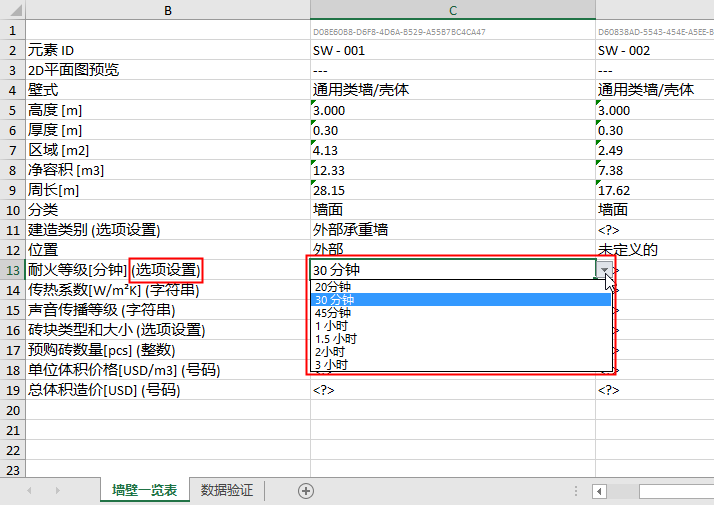Select row 13 header
The image size is (714, 505).
tap(13, 270)
